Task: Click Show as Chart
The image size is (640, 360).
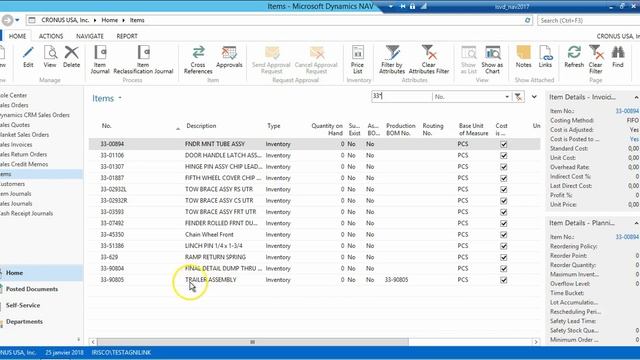Action: tap(492, 60)
